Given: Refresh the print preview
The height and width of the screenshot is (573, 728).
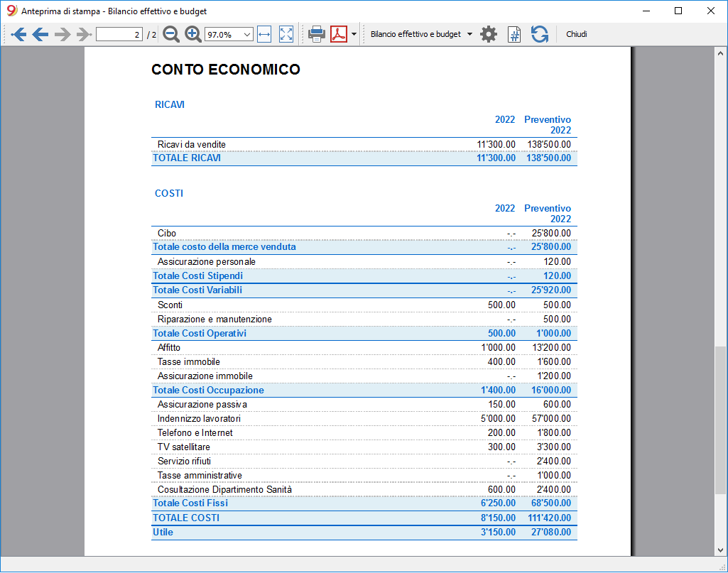Looking at the screenshot, I should pyautogui.click(x=540, y=34).
